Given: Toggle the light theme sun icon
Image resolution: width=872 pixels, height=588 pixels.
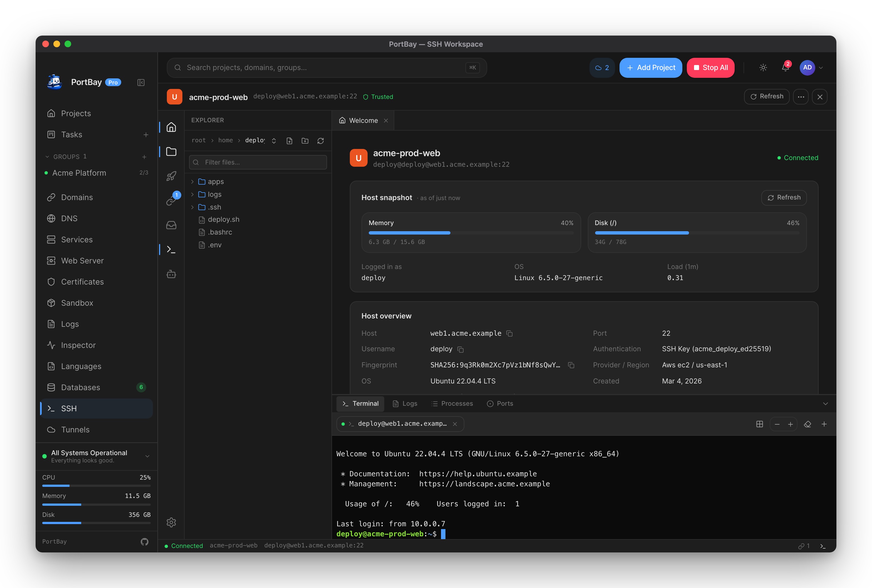Looking at the screenshot, I should tap(763, 68).
